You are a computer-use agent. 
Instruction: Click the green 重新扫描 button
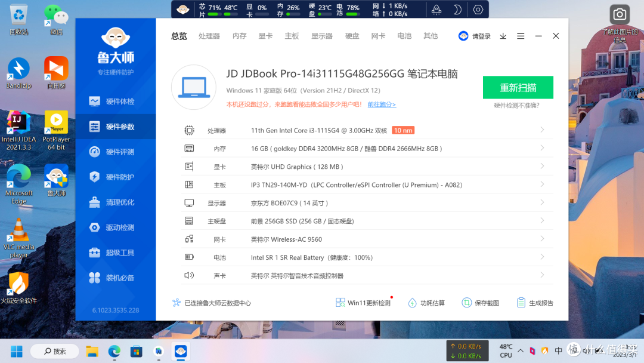(x=518, y=87)
